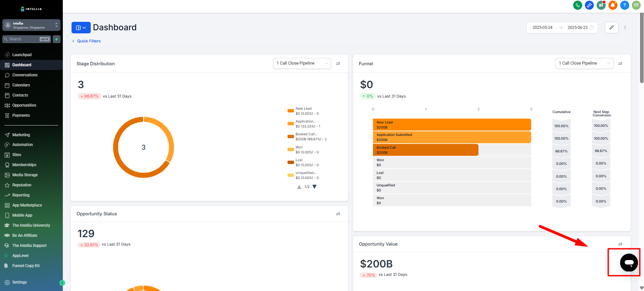The image size is (644, 291).
Task: Open the notifications bell icon
Action: 613,5
